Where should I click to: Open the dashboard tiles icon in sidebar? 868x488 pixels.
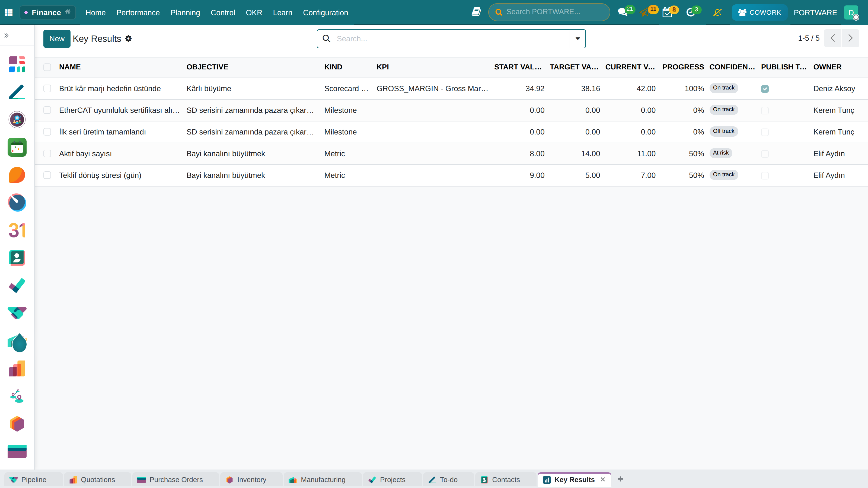coord(17,64)
